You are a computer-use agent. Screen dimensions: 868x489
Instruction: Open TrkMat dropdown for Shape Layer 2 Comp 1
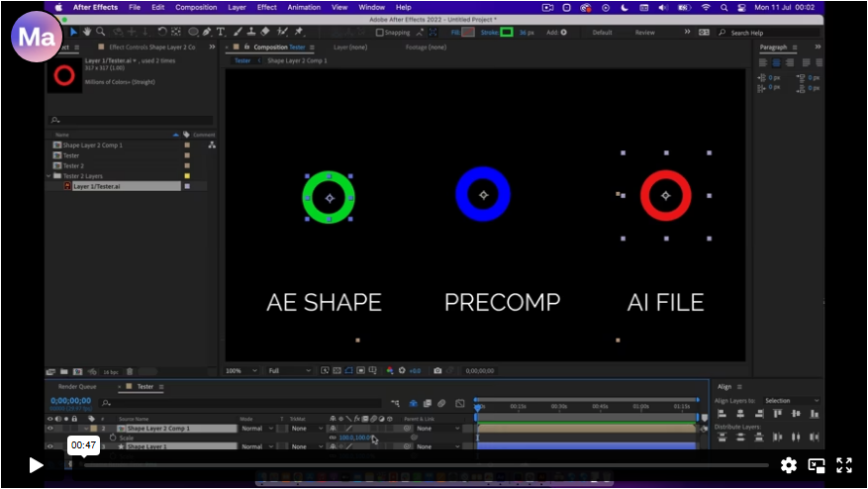307,428
